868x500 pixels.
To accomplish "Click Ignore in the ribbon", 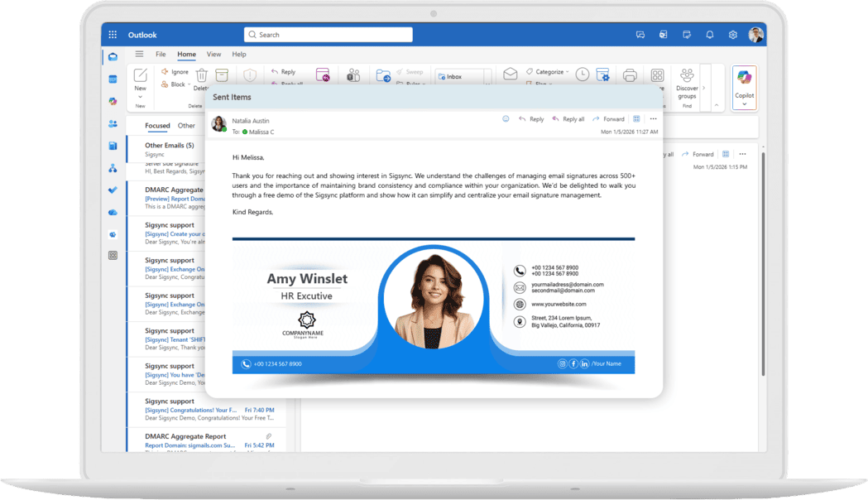I will click(175, 71).
